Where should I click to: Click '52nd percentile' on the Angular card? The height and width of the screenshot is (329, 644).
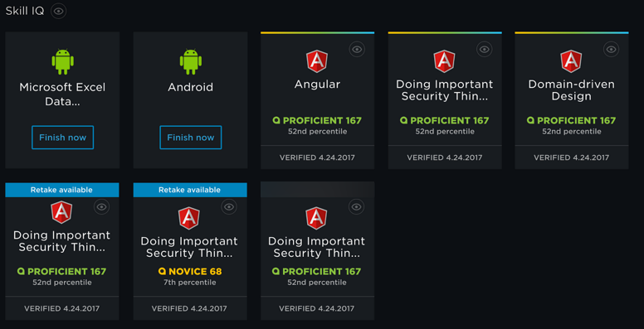(317, 132)
